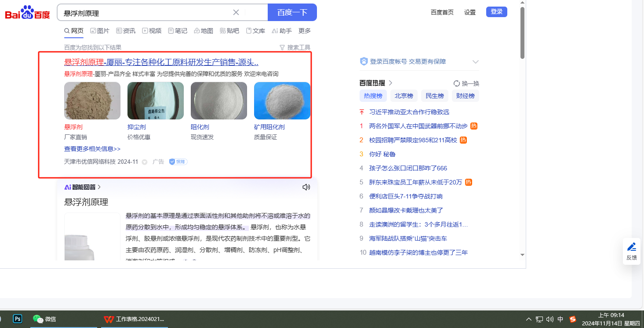Open 越南模仿李子柒的博主也停更了三年 headline
The width and height of the screenshot is (644, 328).
tap(418, 252)
